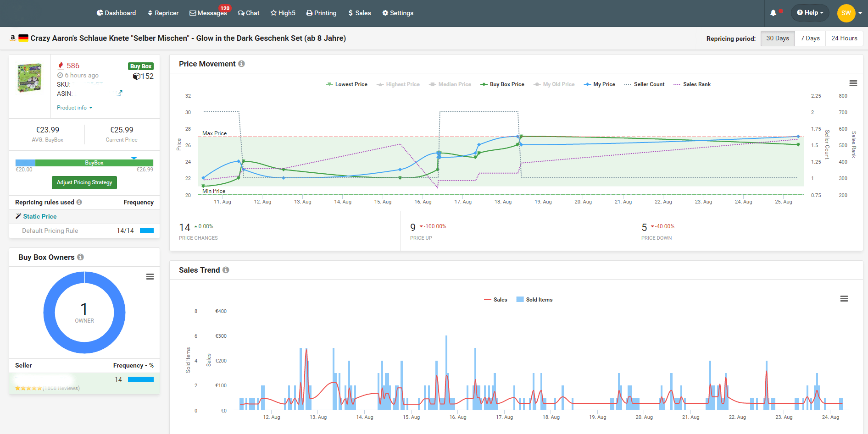Select the 24 Hours repricing period
868x434 pixels.
tap(844, 38)
